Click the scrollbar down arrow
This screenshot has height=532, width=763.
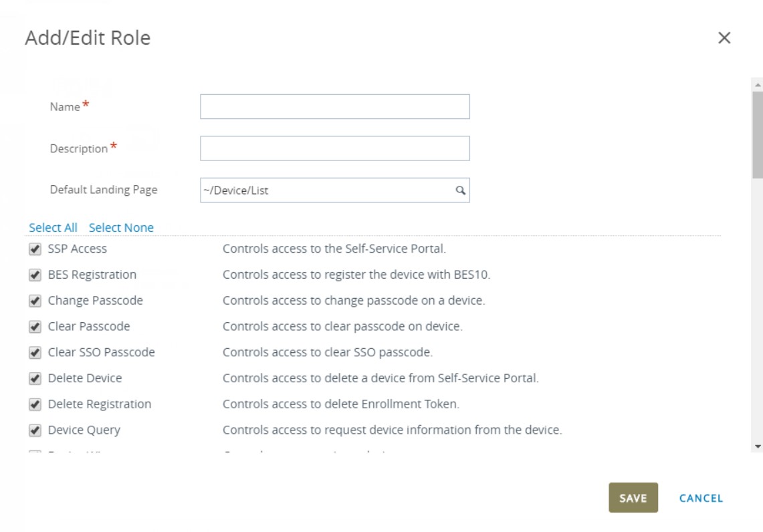pos(757,446)
